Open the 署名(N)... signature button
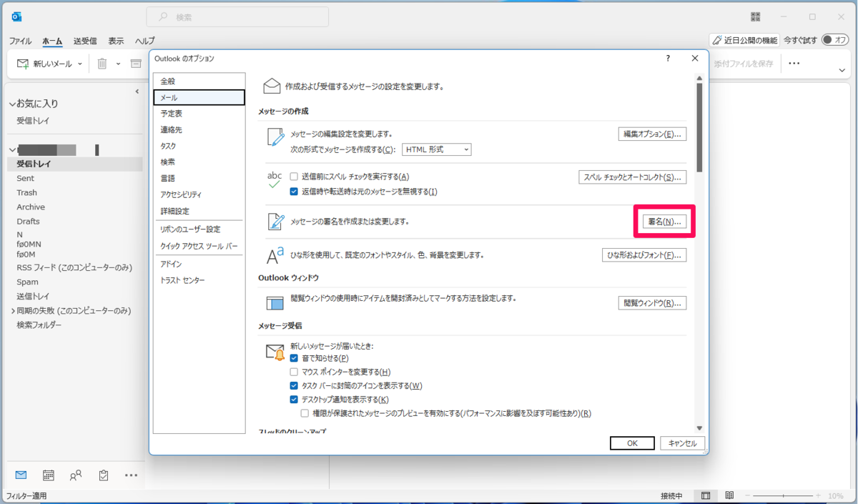The width and height of the screenshot is (858, 504). pyautogui.click(x=664, y=222)
